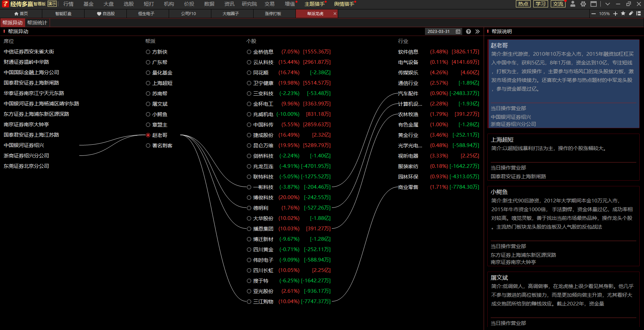Click the 汽车配件 industry row

coord(438,93)
